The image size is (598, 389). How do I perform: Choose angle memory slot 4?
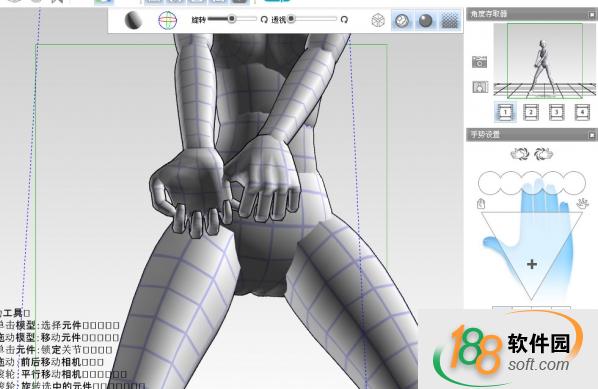(582, 112)
